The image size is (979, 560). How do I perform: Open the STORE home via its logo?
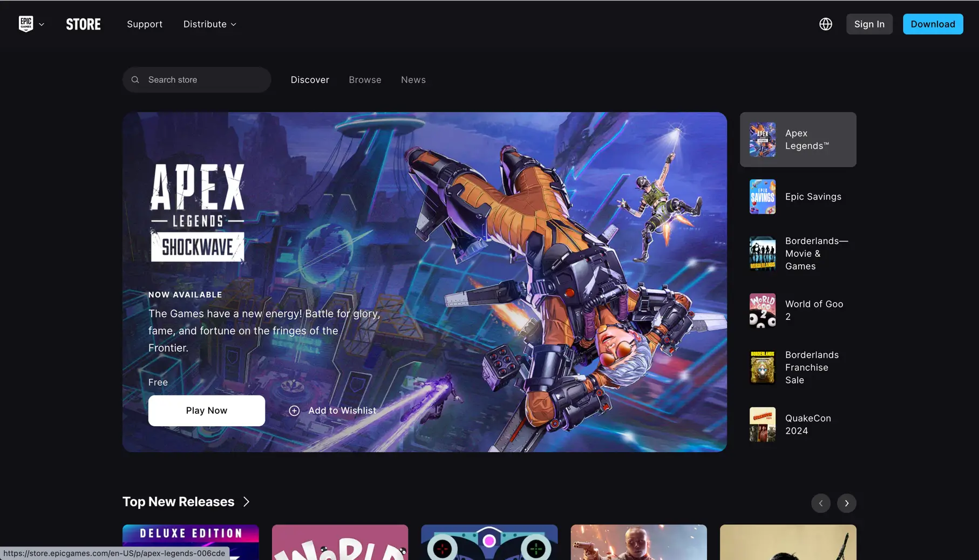83,24
